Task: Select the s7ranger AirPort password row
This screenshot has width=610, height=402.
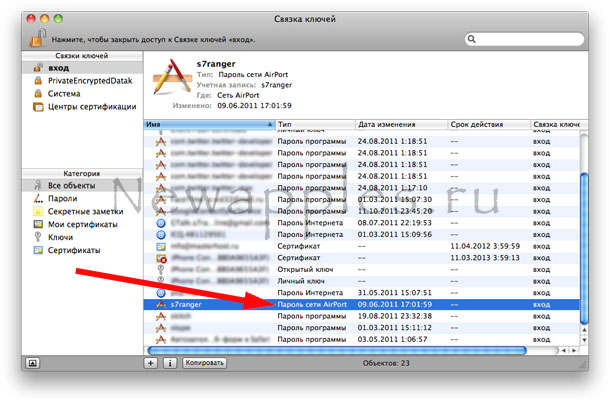Action: (x=360, y=301)
